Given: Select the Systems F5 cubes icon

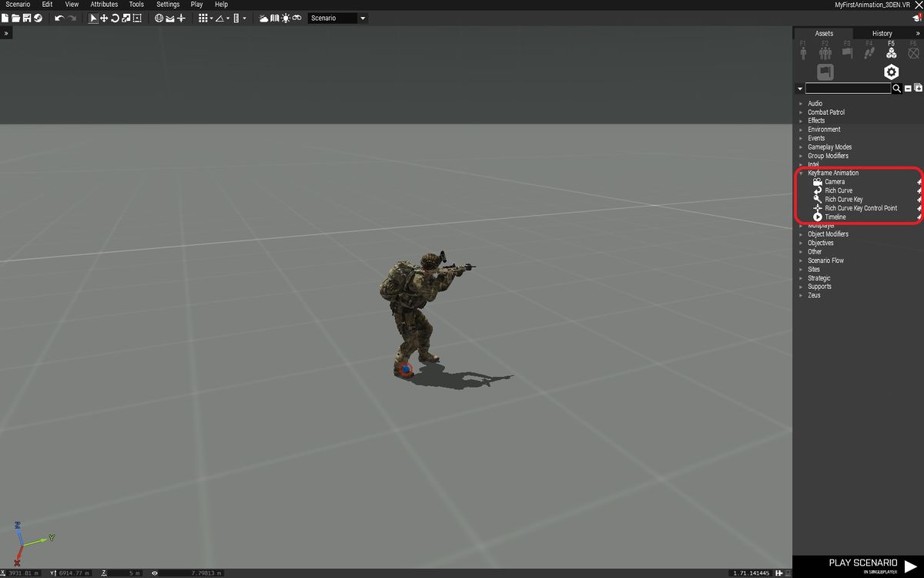Looking at the screenshot, I should (x=891, y=52).
